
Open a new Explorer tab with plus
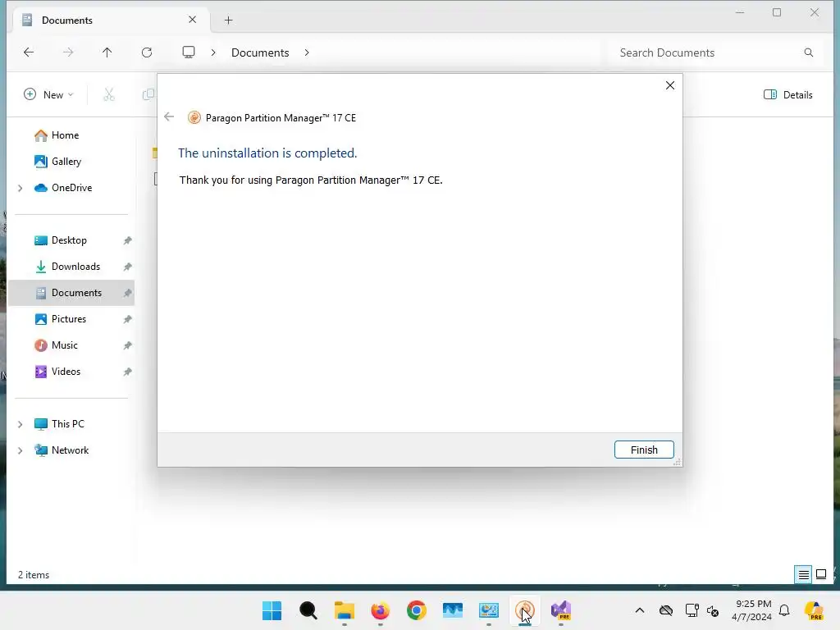coord(228,21)
